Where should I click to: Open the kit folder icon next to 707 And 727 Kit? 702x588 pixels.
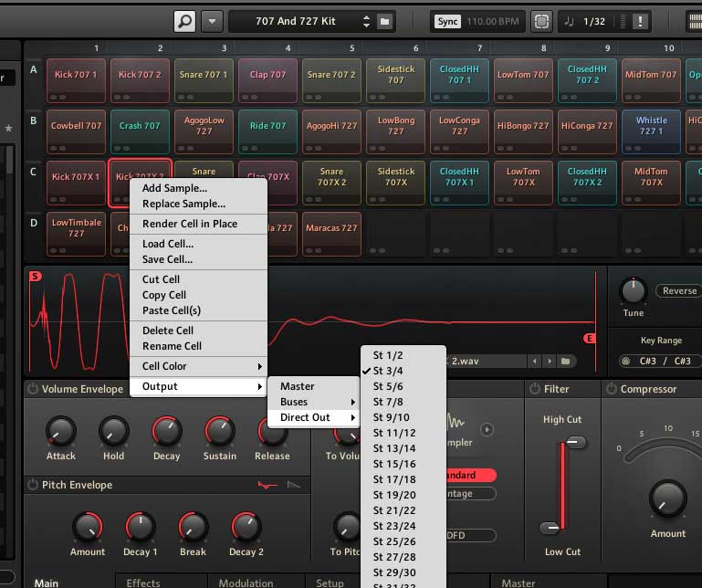(x=384, y=21)
